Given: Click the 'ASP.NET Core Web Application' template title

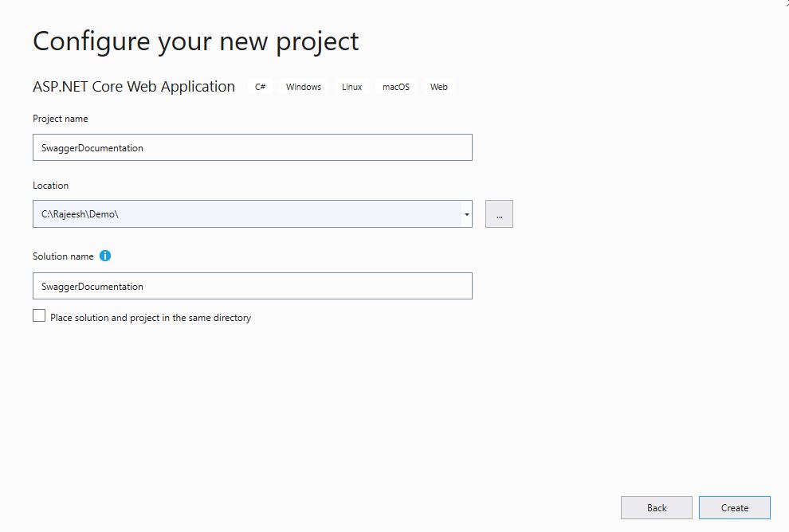Looking at the screenshot, I should click(x=134, y=87).
